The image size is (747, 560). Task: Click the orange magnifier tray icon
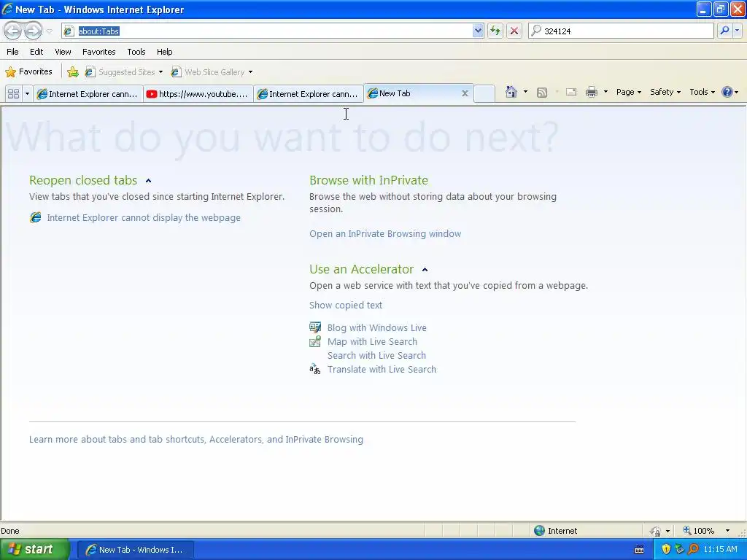(x=693, y=549)
